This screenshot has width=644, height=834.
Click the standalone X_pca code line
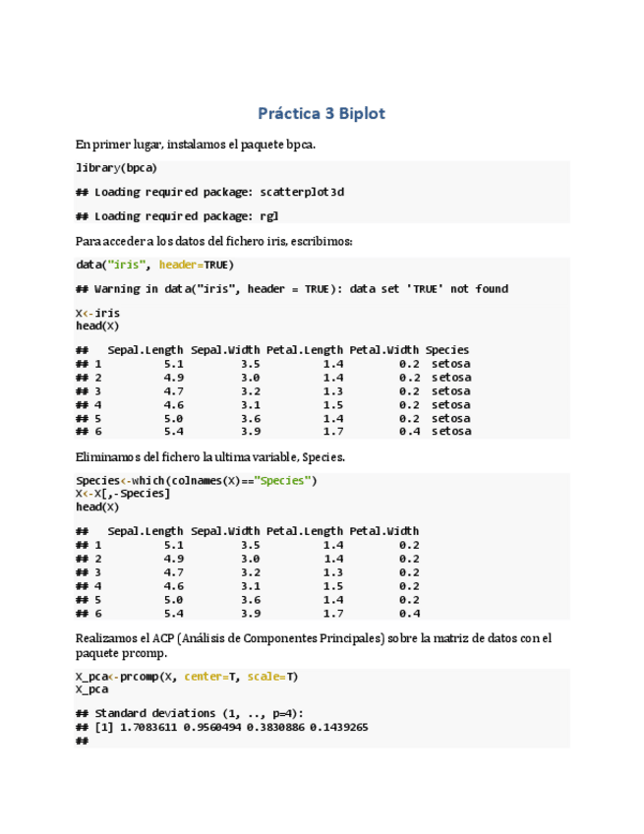click(x=91, y=689)
